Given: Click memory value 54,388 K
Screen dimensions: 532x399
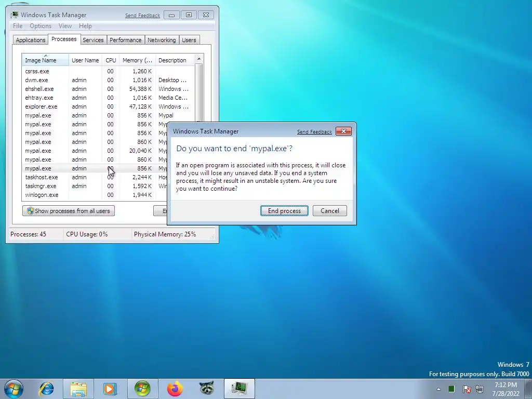Looking at the screenshot, I should (140, 89).
